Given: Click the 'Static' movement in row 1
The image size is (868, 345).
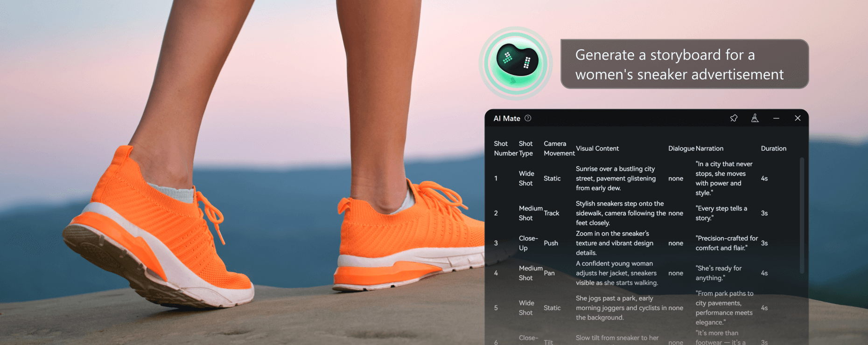Looking at the screenshot, I should pyautogui.click(x=552, y=179).
